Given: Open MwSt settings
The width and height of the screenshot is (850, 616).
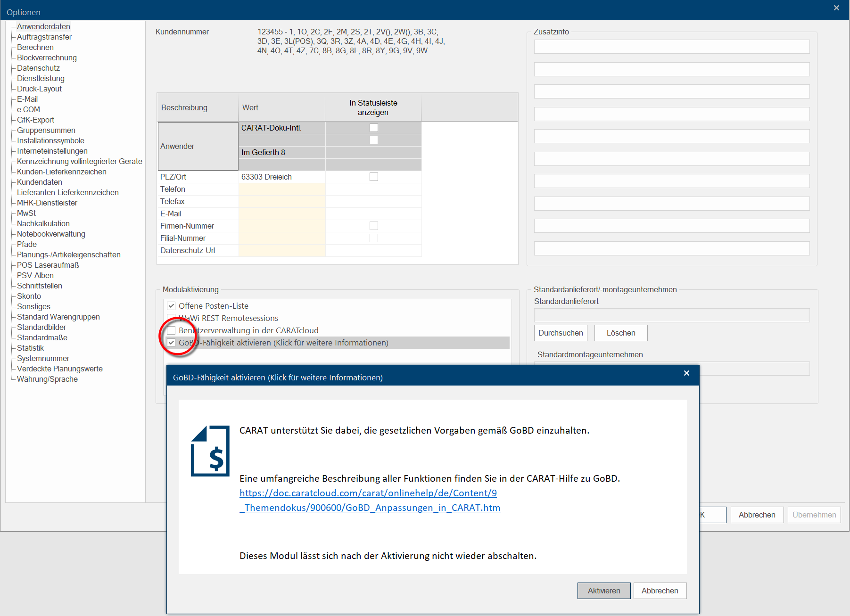Looking at the screenshot, I should pos(26,213).
